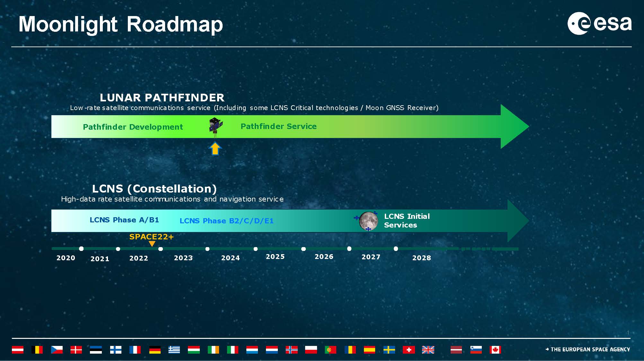The height and width of the screenshot is (361, 644).
Task: Click the 'LCNS Phase A/B1' label
Action: [124, 220]
